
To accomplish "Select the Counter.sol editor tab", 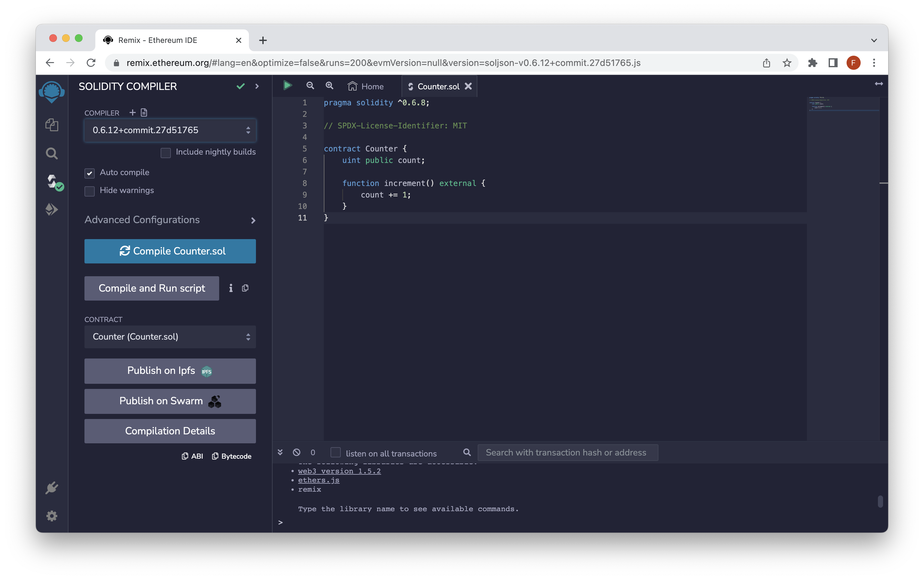I will tap(438, 85).
